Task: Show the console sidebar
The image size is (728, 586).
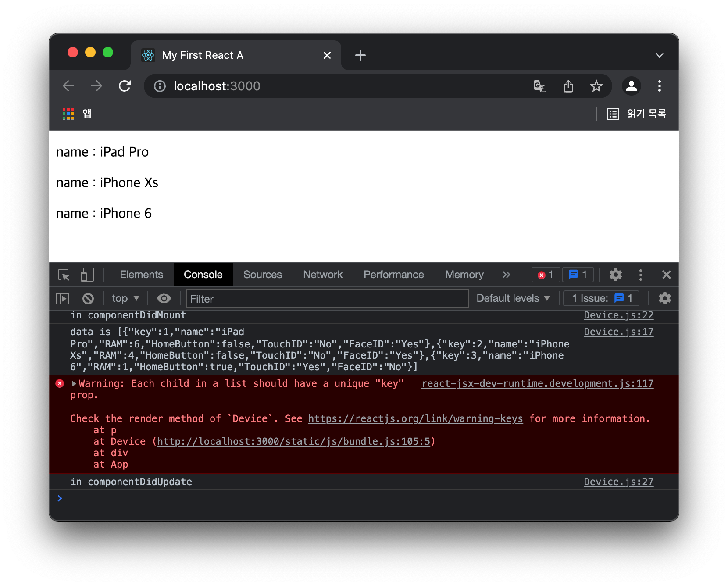Action: [x=63, y=299]
